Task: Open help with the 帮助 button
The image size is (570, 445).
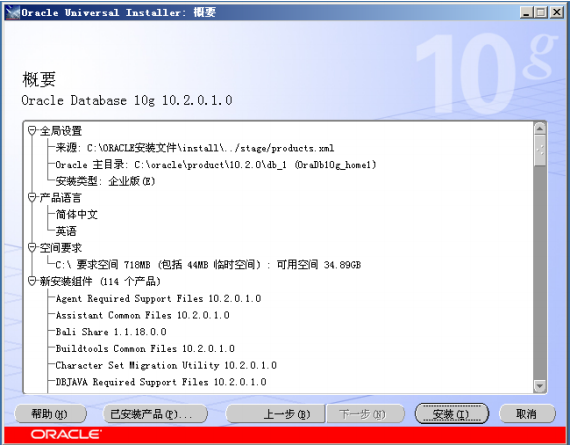Action: click(50, 414)
